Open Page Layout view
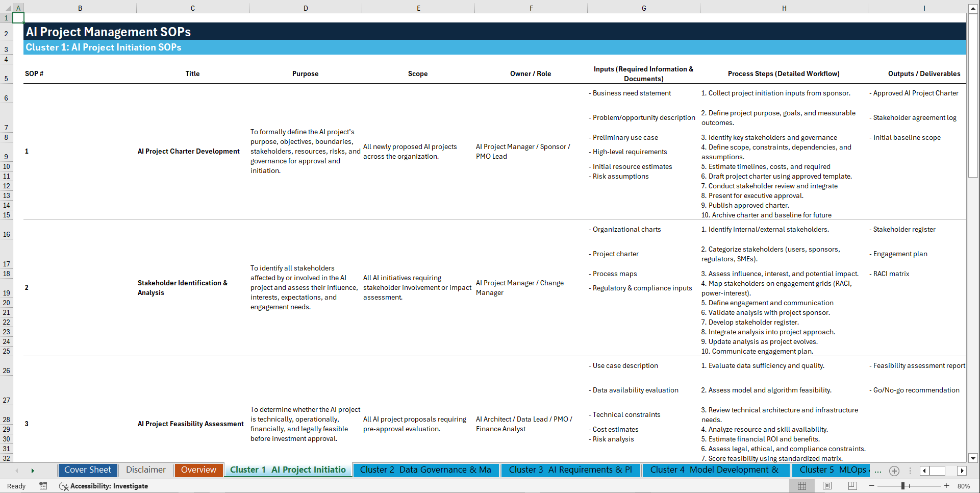Image resolution: width=980 pixels, height=493 pixels. pos(826,486)
